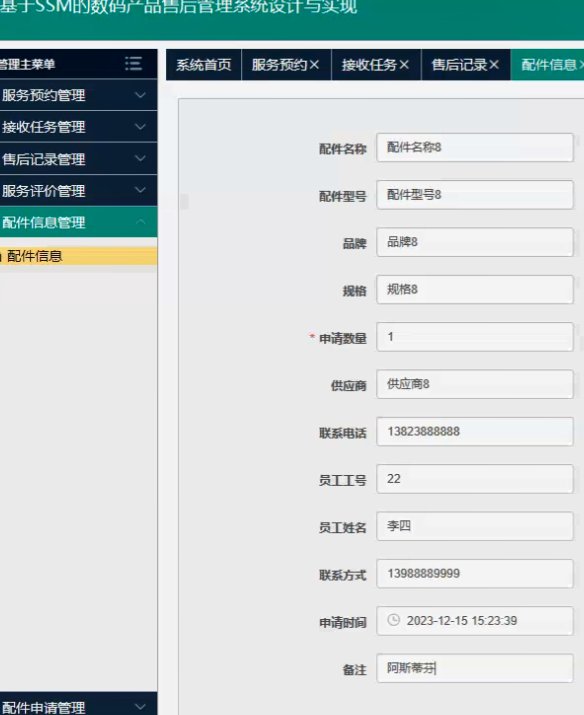Screen dimensions: 584x715
Task: Click the 联系电话 input field
Action: [475, 431]
